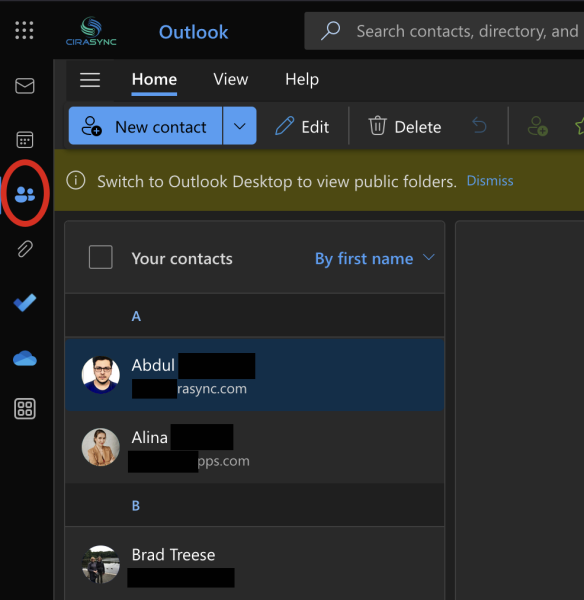584x600 pixels.
Task: Select the Abdul contact row
Action: pos(254,375)
